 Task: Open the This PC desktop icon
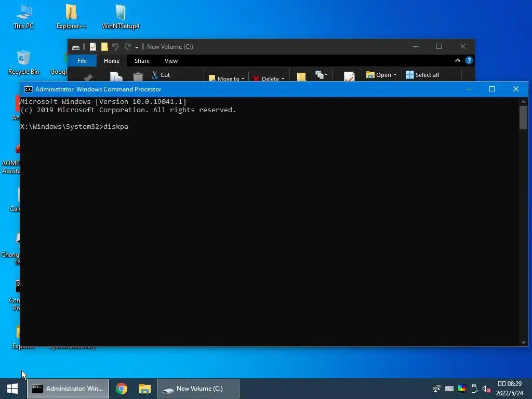coord(24,17)
